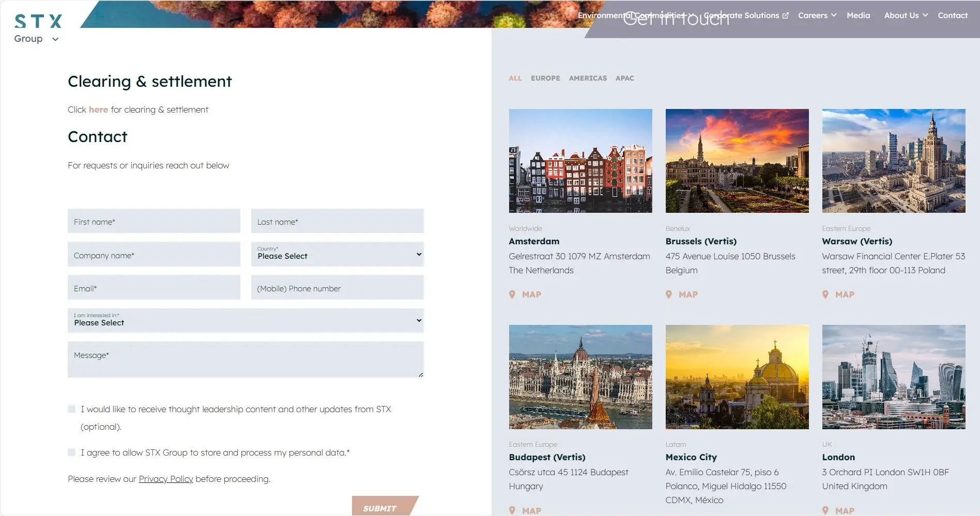Open the Media page from navigation
The height and width of the screenshot is (516, 980).
click(x=858, y=15)
